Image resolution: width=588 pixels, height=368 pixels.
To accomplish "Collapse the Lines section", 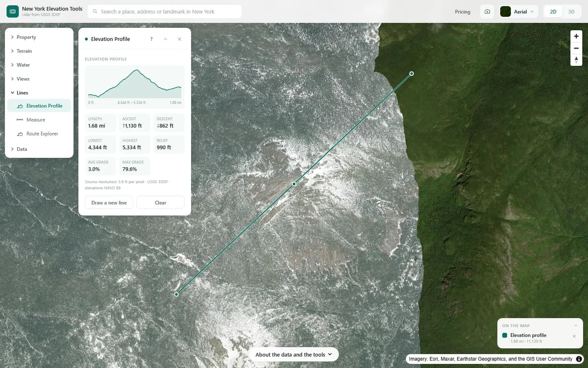I will pyautogui.click(x=39, y=93).
